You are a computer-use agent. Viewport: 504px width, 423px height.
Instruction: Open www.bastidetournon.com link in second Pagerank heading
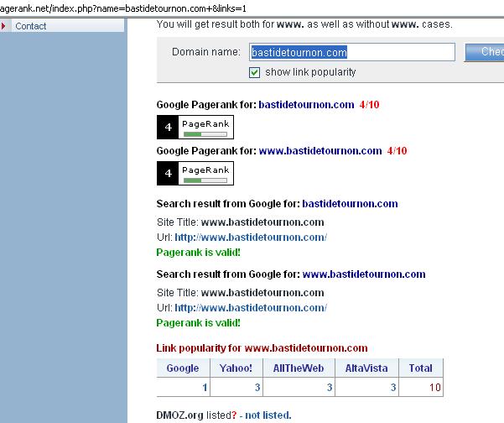coord(320,151)
